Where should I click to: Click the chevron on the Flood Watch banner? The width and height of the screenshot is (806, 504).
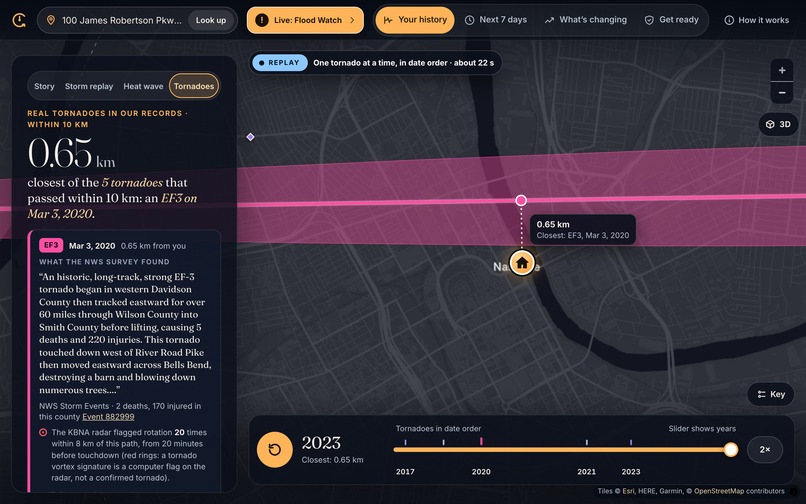(x=352, y=20)
